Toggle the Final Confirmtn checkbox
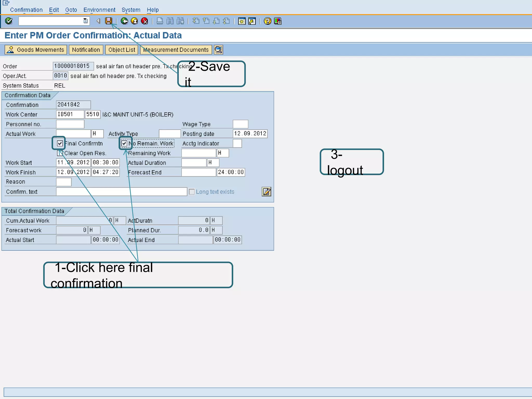Image resolution: width=532 pixels, height=399 pixels. point(60,143)
